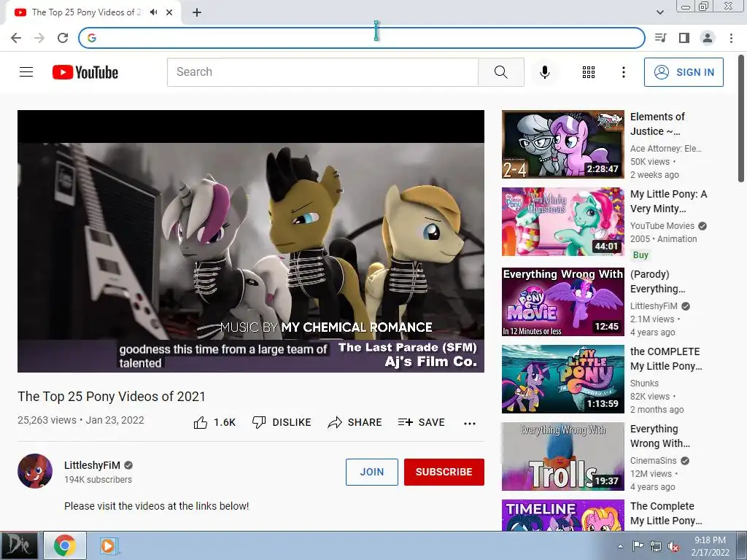
Task: Click the Chrome icon in the taskbar
Action: tap(65, 545)
